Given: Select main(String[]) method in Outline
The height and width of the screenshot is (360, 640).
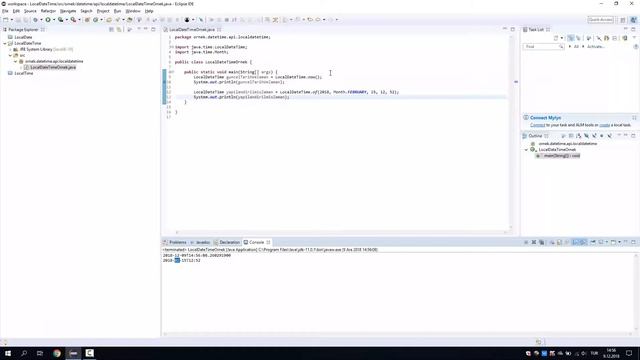Looking at the screenshot, I should coord(562,156).
